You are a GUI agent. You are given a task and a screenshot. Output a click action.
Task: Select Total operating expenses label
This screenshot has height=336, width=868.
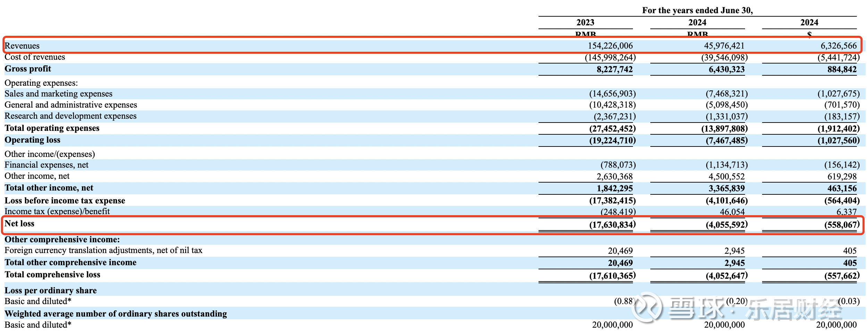[x=52, y=128]
